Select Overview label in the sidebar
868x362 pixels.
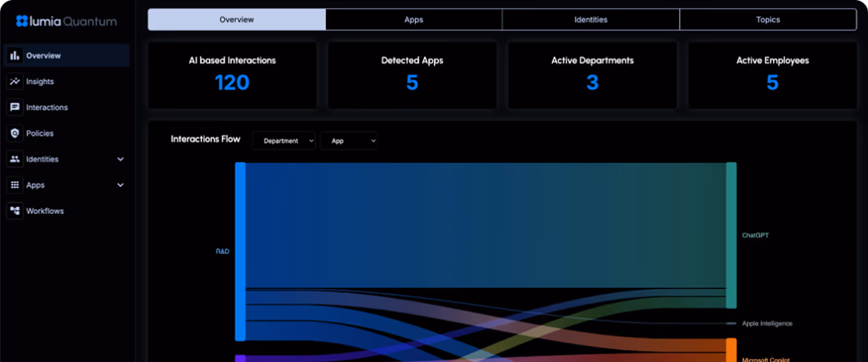click(x=43, y=56)
